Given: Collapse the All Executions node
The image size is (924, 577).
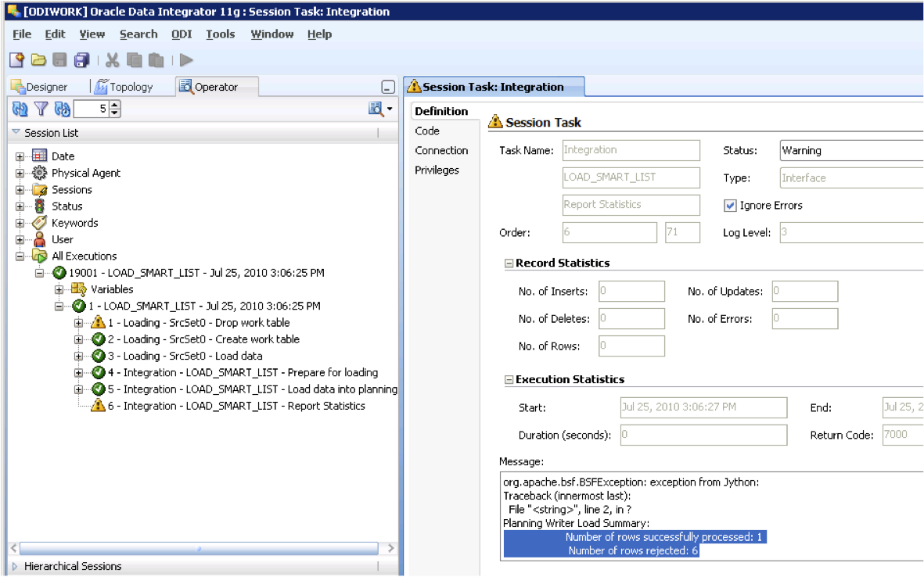Looking at the screenshot, I should coord(20,256).
